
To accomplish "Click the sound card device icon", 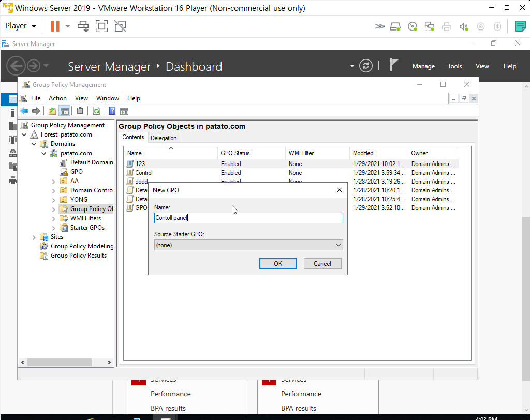I will [464, 26].
